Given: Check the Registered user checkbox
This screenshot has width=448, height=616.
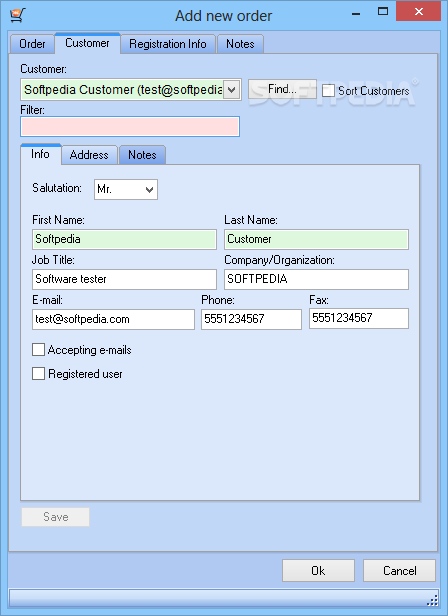Looking at the screenshot, I should coord(38,374).
